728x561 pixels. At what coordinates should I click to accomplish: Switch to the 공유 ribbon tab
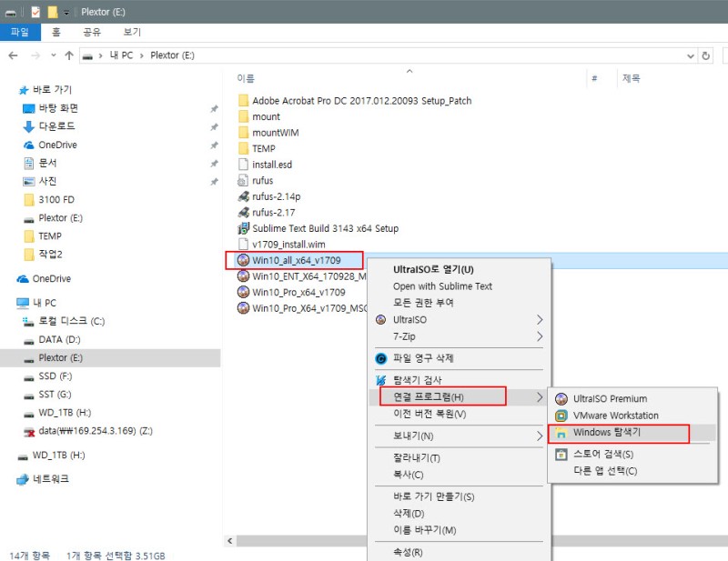(x=92, y=32)
